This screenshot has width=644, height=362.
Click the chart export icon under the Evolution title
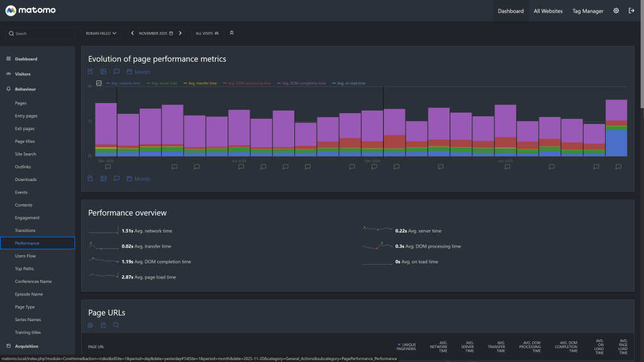point(91,72)
